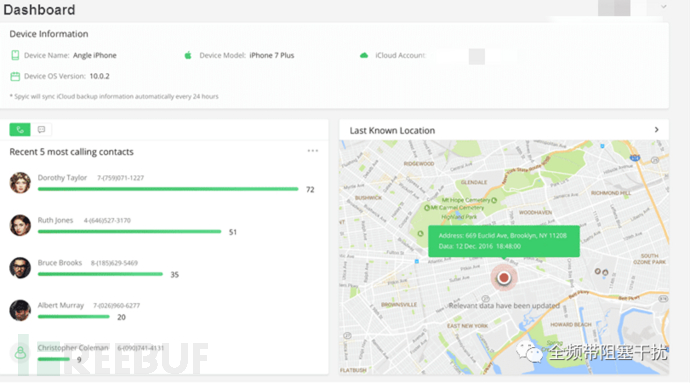Viewport: 690px width, 383px height.
Task: Click the Device OS Version calendar icon
Action: pyautogui.click(x=15, y=76)
